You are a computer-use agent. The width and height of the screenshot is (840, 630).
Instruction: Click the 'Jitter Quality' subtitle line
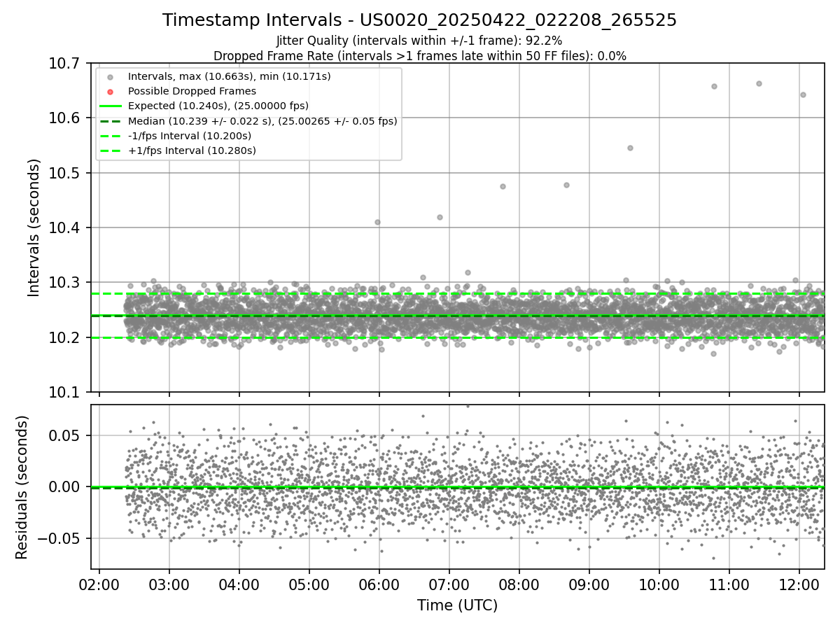click(419, 41)
